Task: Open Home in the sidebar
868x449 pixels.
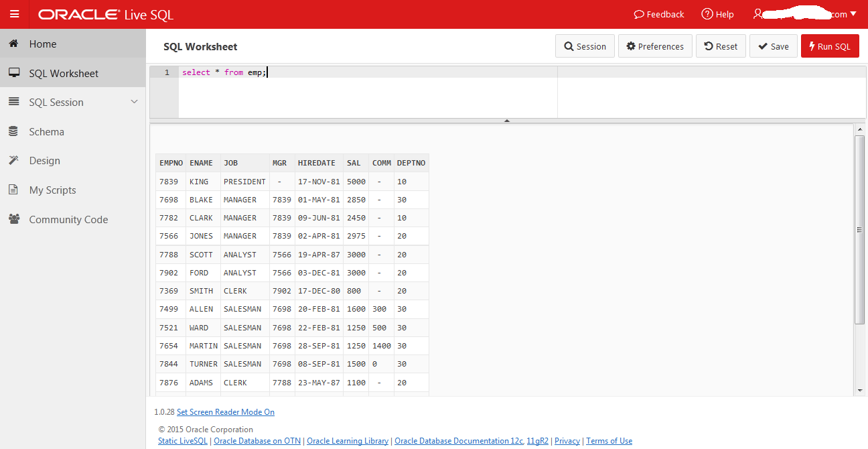Action: [x=72, y=44]
